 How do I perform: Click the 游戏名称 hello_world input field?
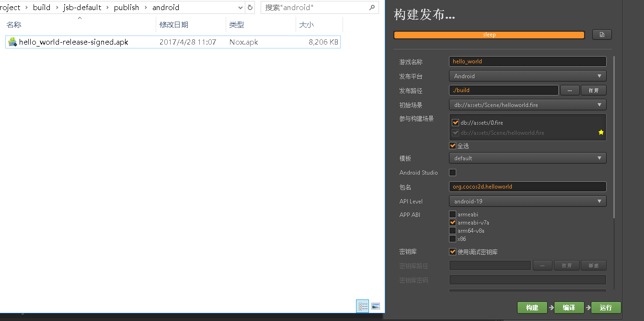pos(528,61)
